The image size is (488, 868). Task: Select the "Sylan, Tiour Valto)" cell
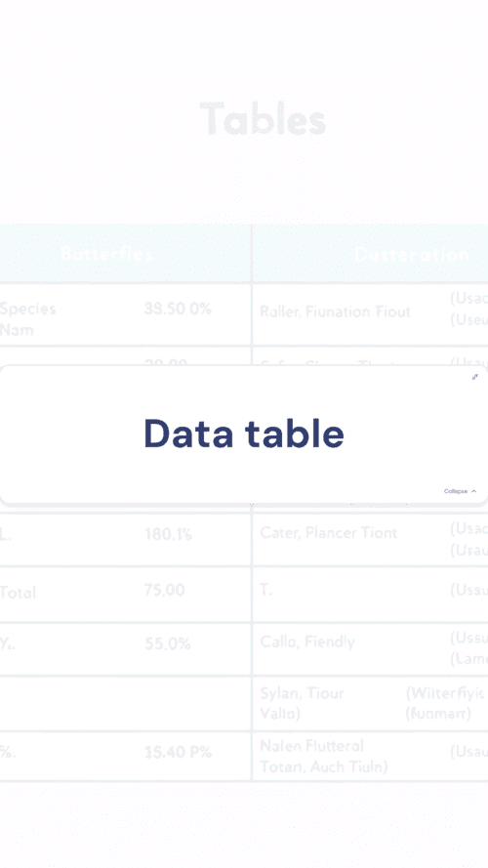click(303, 703)
